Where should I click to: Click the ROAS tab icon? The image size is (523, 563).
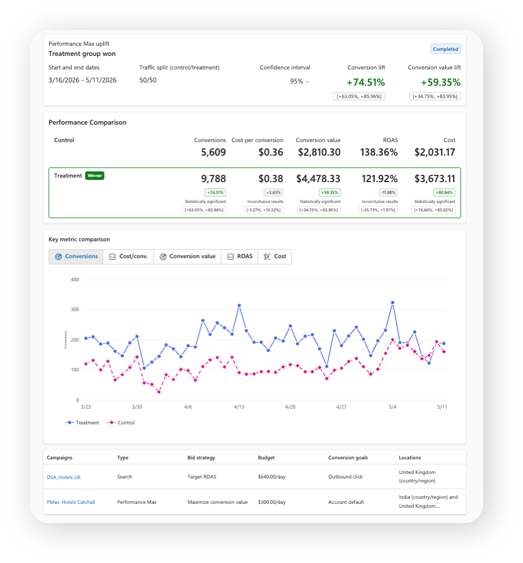[x=230, y=257]
